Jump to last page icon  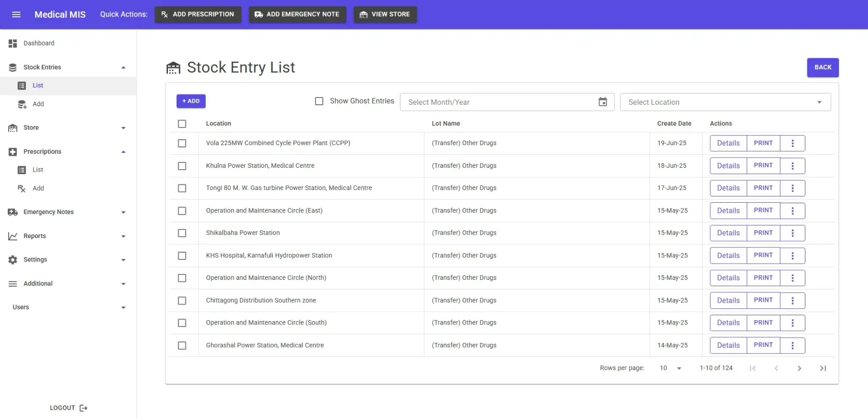[823, 369]
